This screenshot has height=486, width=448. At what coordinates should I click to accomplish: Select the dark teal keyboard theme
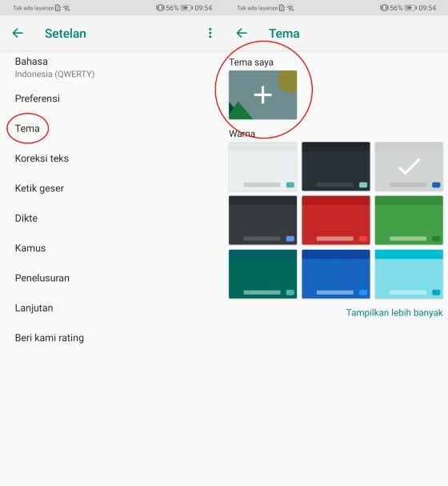[x=262, y=274]
